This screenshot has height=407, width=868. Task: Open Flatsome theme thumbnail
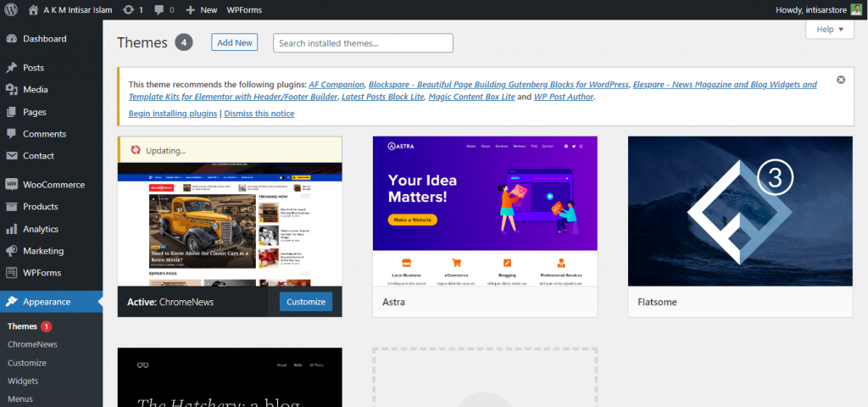click(740, 211)
